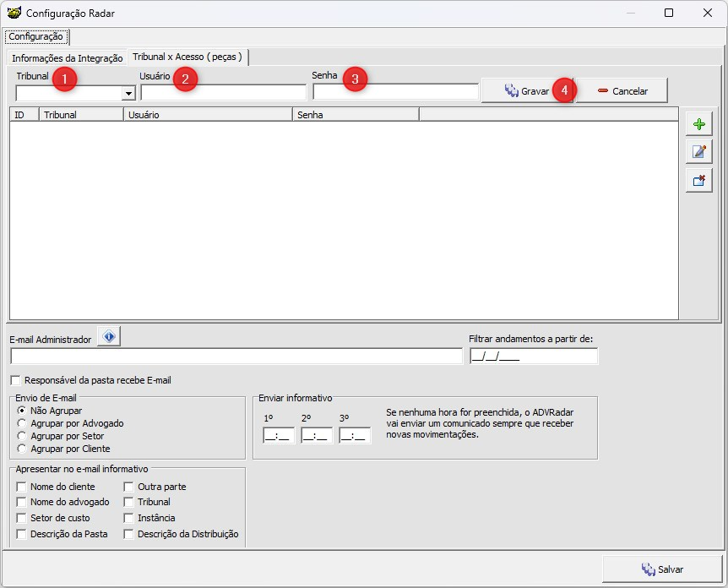Click the Cancelar button
728x588 pixels.
622,91
